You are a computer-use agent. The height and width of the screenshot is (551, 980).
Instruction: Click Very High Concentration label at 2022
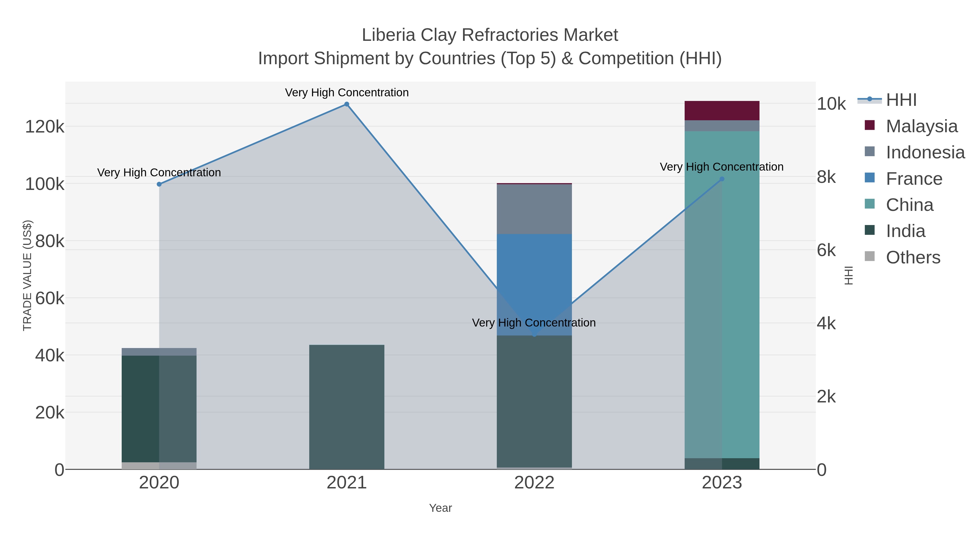click(534, 323)
